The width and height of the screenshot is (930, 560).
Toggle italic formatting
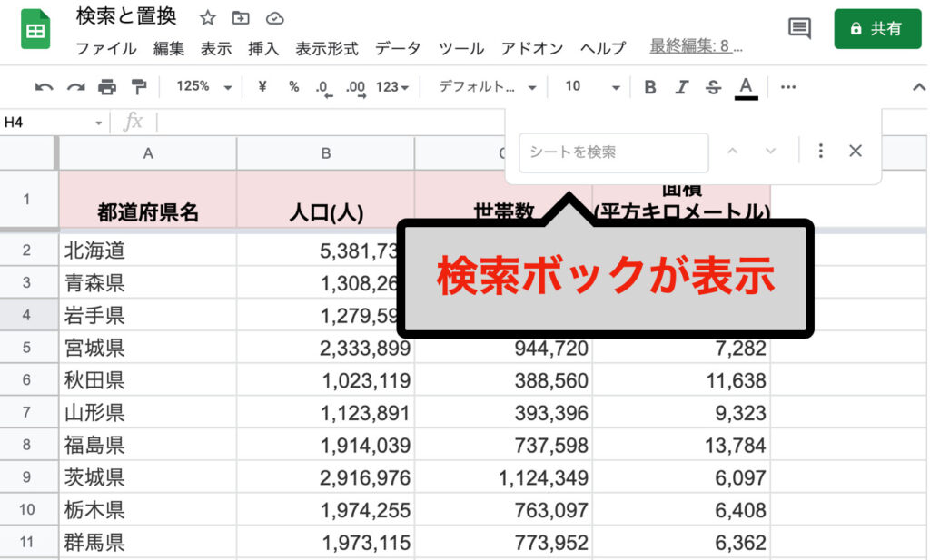681,87
